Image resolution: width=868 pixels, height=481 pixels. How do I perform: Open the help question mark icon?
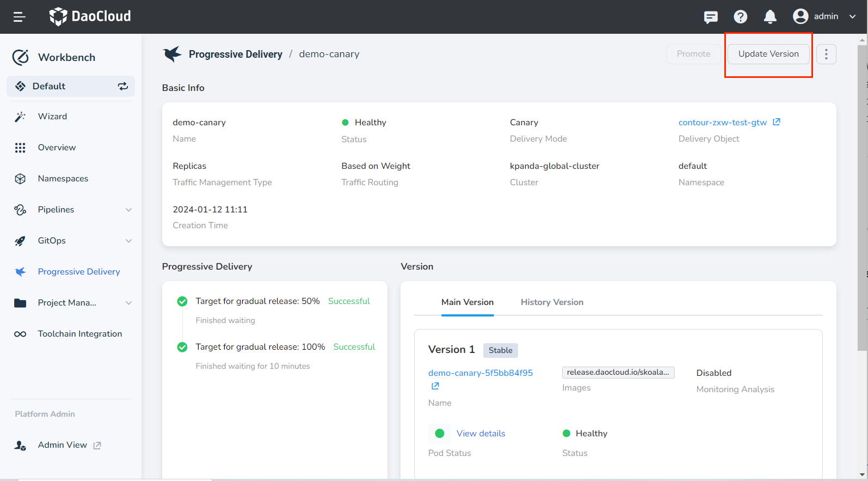(x=740, y=17)
